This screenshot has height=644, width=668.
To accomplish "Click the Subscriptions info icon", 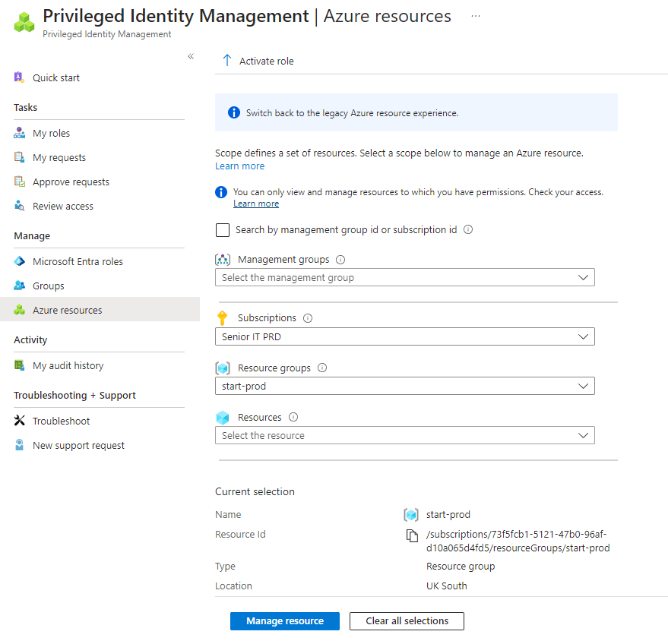I will (x=308, y=318).
